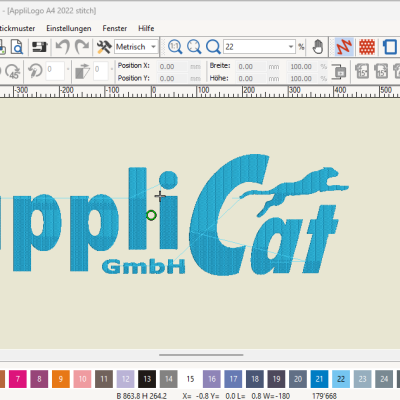Select color swatch 18
Screen dimensions: 400x400
[x=255, y=379]
